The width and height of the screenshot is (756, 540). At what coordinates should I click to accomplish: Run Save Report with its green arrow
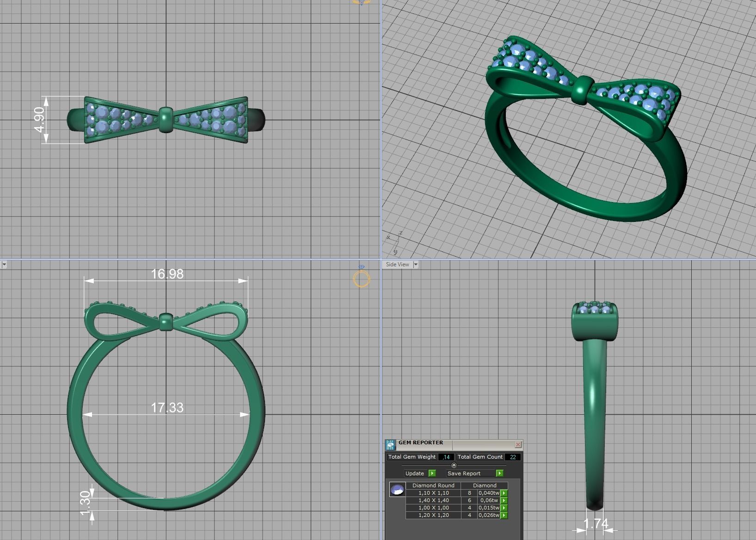499,473
